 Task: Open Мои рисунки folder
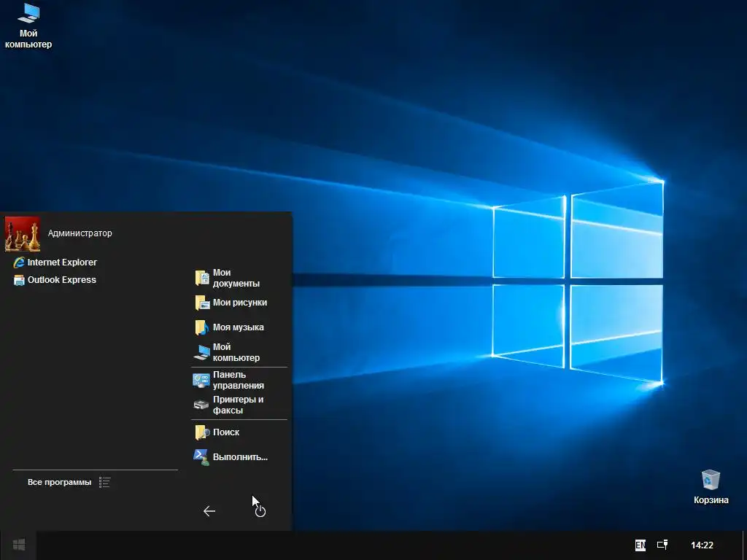239,303
